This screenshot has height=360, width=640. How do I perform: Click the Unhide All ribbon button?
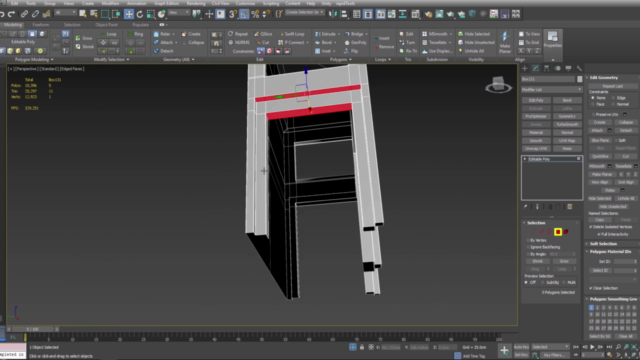click(471, 51)
